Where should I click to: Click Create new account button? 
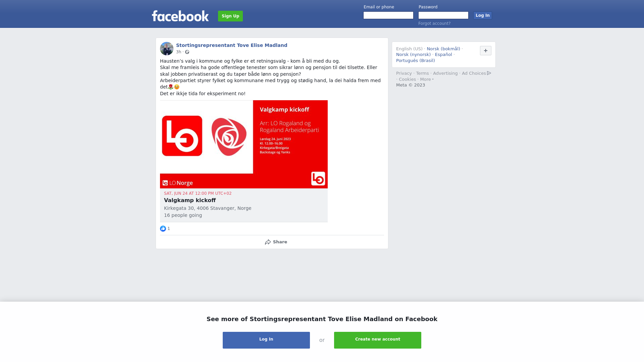(x=378, y=340)
